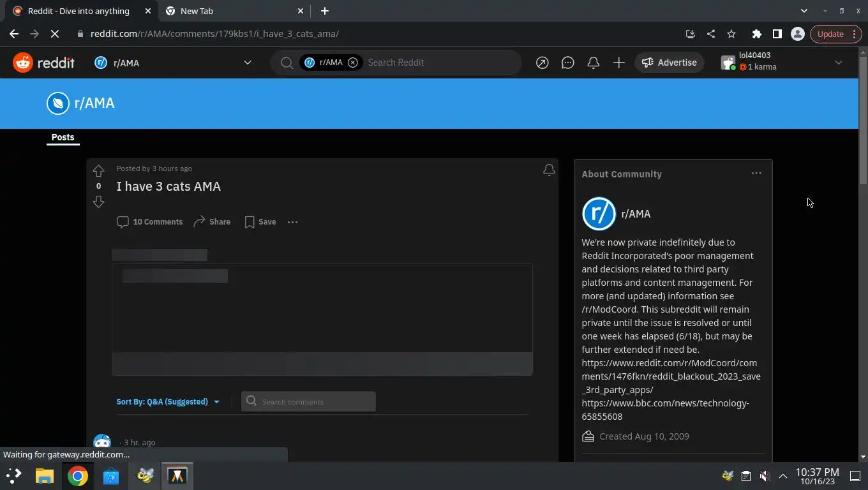Screen dimensions: 868x490
Task: Click r/AMA banner title
Action: (x=94, y=103)
